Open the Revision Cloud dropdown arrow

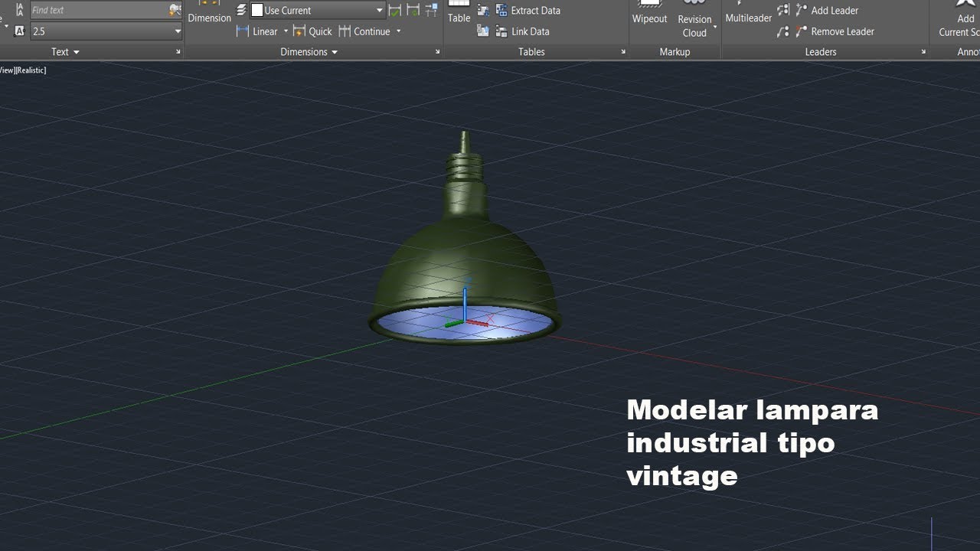pos(715,28)
